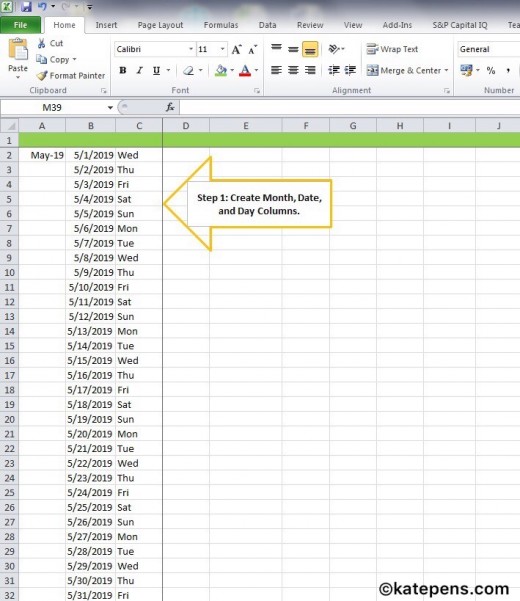Apply fill color bucket
Screen dimensions: 520x601
coord(221,71)
